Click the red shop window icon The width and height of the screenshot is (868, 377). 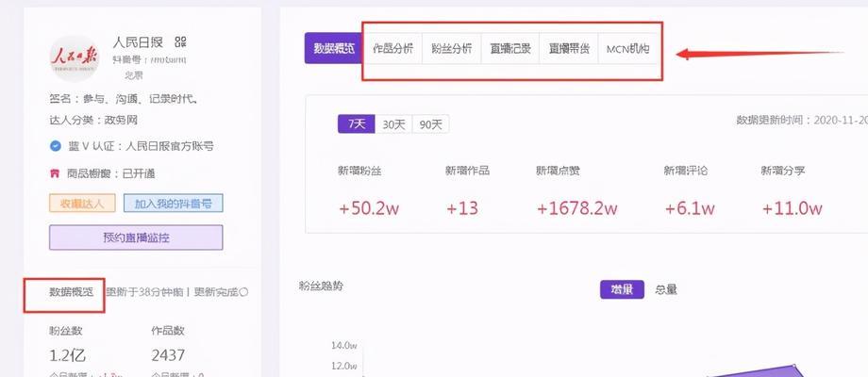[x=55, y=173]
